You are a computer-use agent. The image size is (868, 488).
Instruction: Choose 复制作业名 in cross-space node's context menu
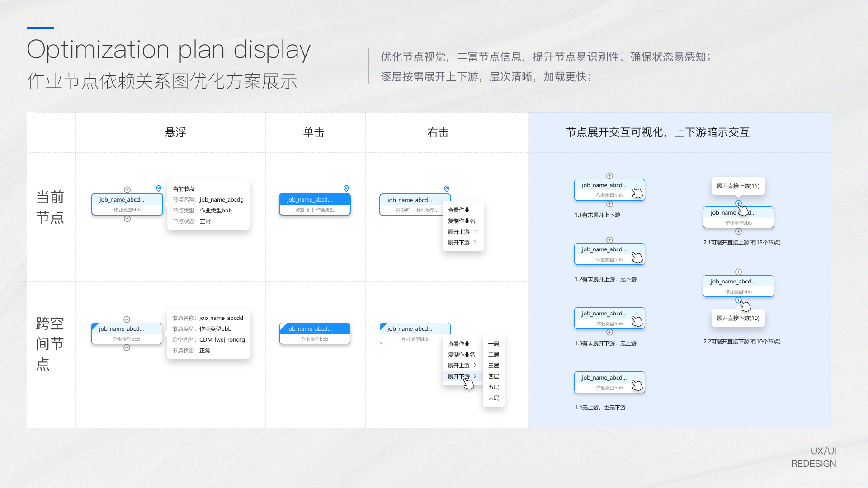pos(462,355)
